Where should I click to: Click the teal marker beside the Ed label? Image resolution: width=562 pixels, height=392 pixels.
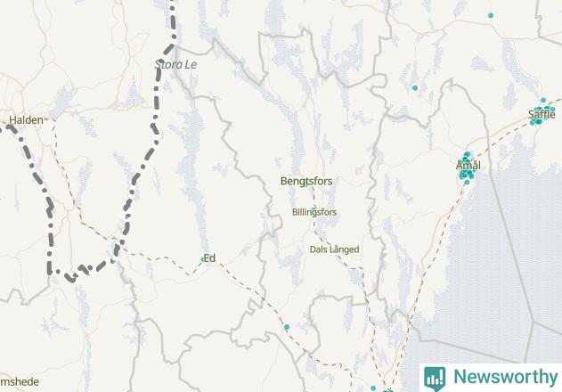(x=203, y=259)
